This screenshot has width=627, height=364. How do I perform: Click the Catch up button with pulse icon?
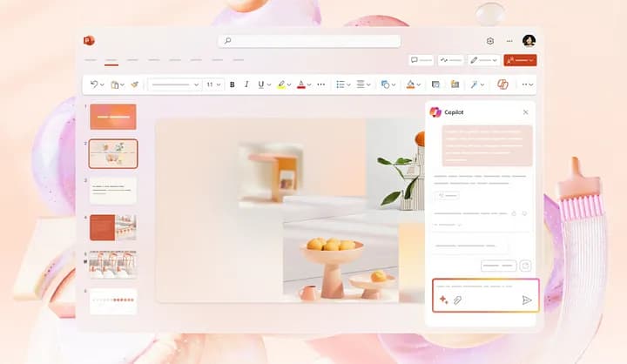coord(451,60)
